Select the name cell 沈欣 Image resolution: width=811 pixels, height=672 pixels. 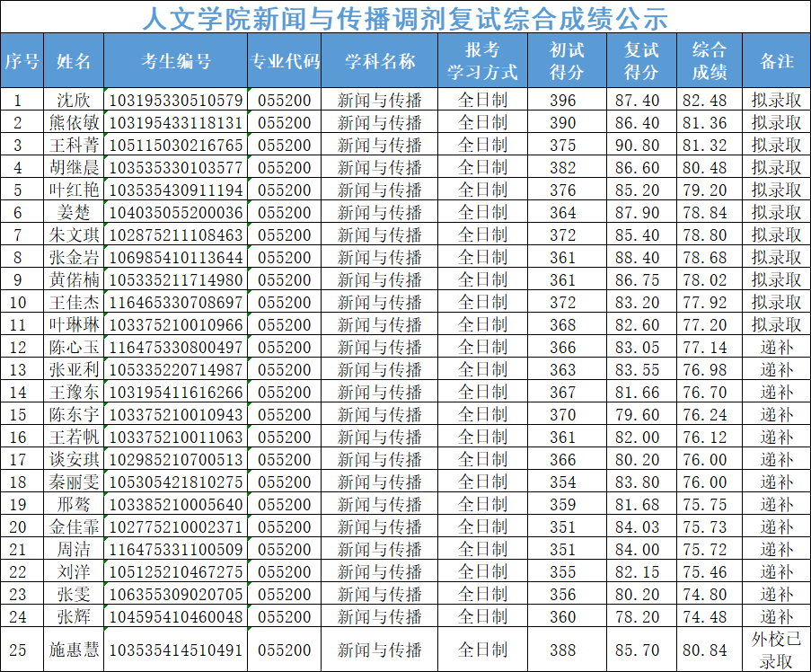coord(74,100)
